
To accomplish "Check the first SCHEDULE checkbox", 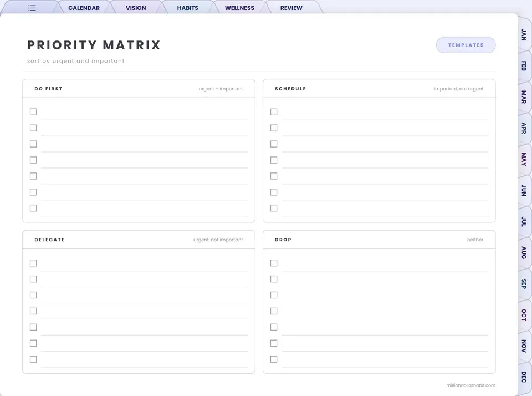I will (x=274, y=111).
